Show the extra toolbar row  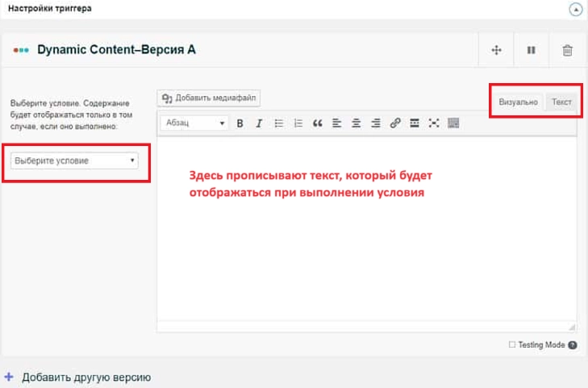(453, 123)
